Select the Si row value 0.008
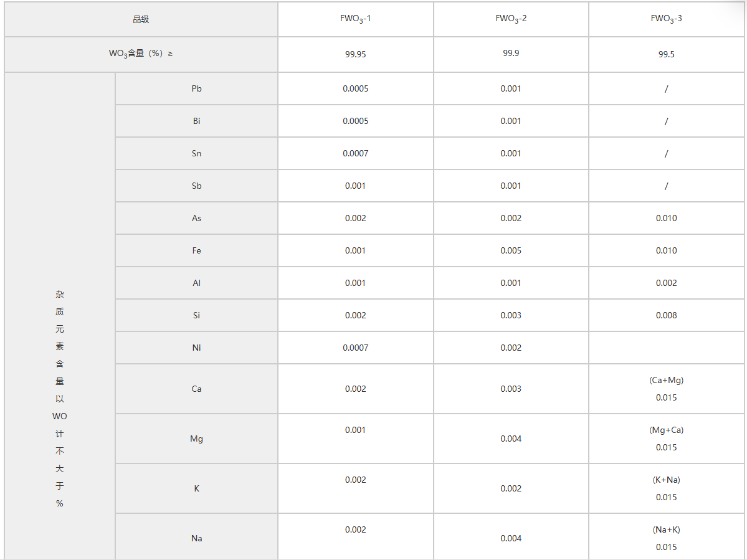747x560 pixels. [x=666, y=315]
